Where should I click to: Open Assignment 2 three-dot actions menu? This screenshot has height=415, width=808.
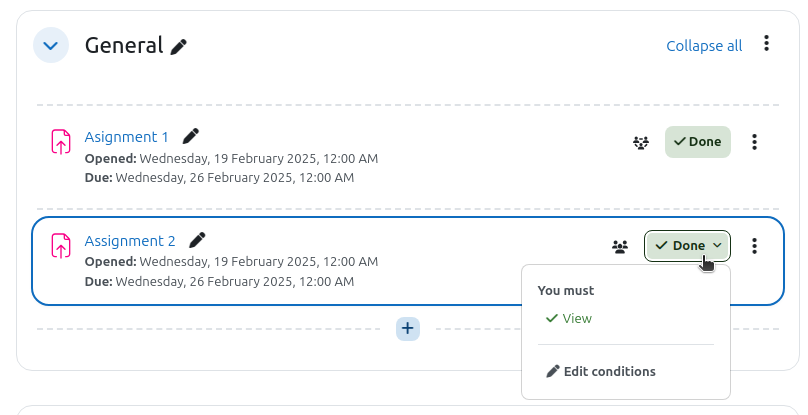pyautogui.click(x=754, y=246)
